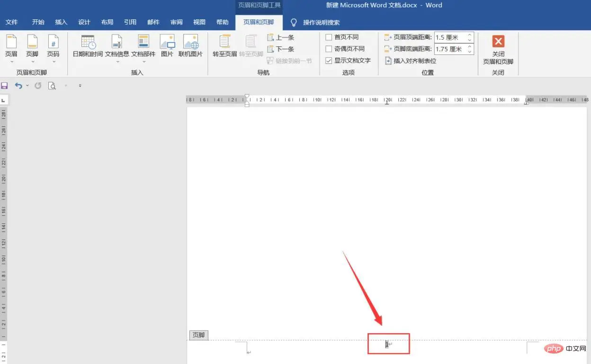This screenshot has width=591, height=364.
Task: Click 转至页眉 go to header
Action: click(x=224, y=46)
